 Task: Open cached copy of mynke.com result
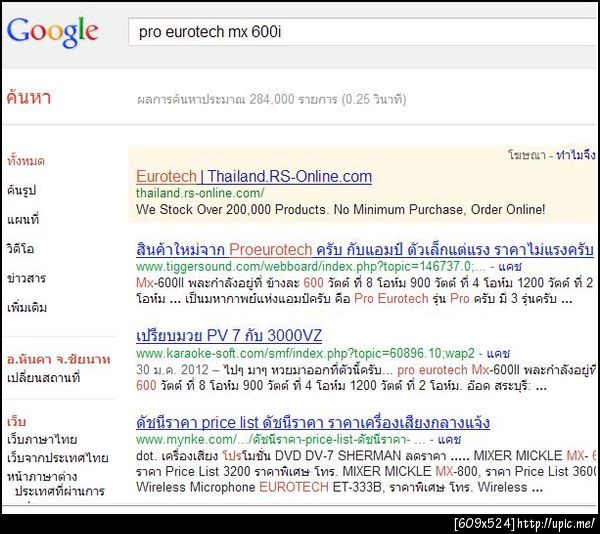[x=449, y=440]
